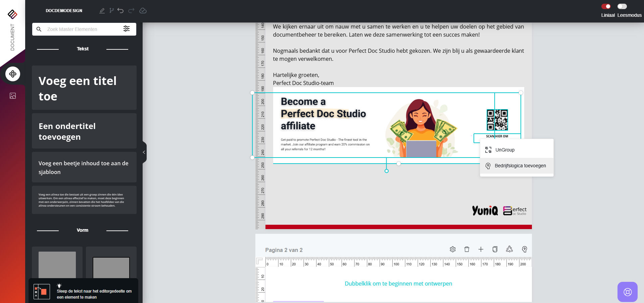Open the search filter options sliders

127,29
